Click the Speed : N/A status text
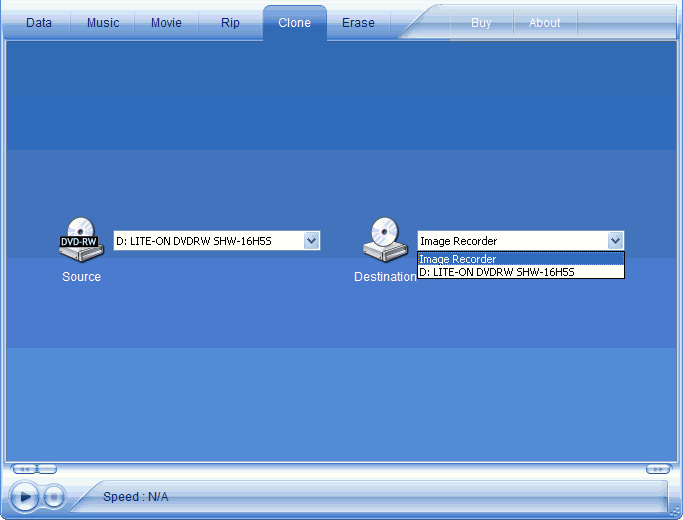 [x=135, y=496]
